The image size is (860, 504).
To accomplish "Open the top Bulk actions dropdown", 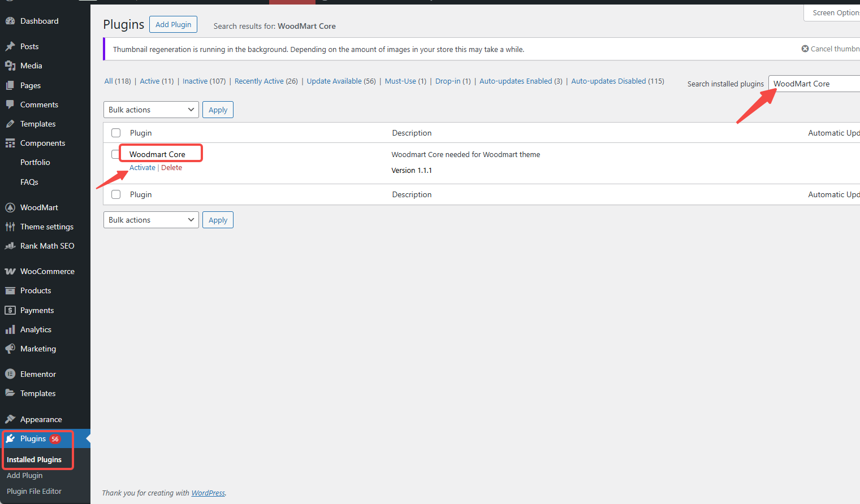I will point(150,110).
